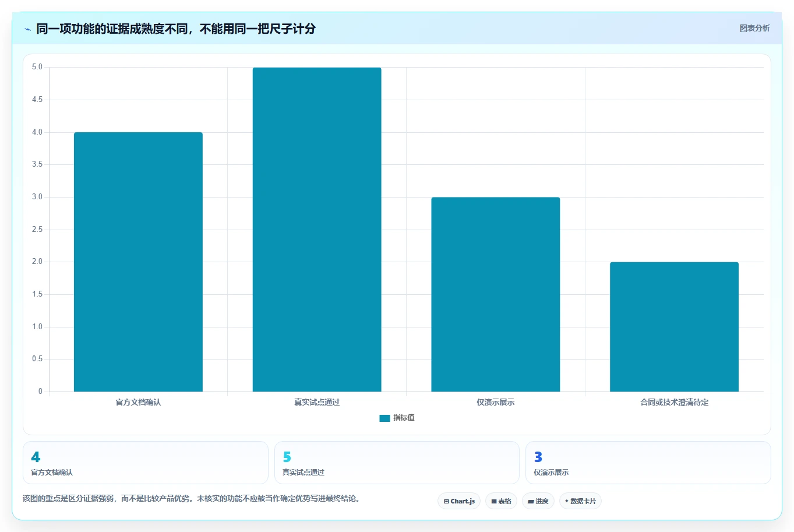Click the 仅演示展示 bar in chart
The width and height of the screenshot is (794, 532).
496,294
